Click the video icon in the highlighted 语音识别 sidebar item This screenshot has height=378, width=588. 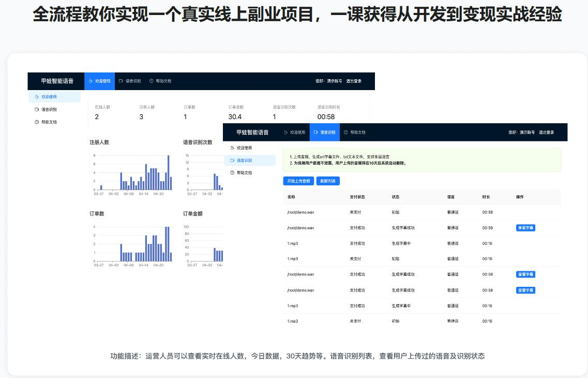232,161
